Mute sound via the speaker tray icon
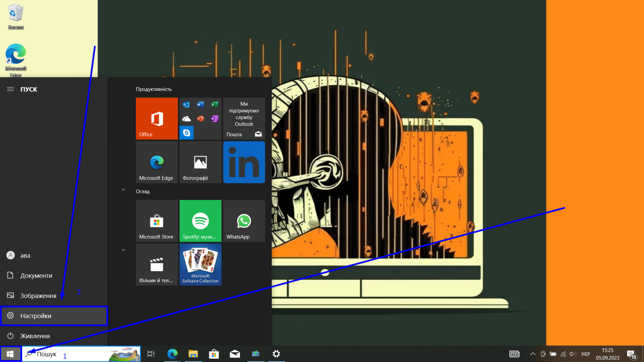This screenshot has width=644, height=362. click(573, 354)
